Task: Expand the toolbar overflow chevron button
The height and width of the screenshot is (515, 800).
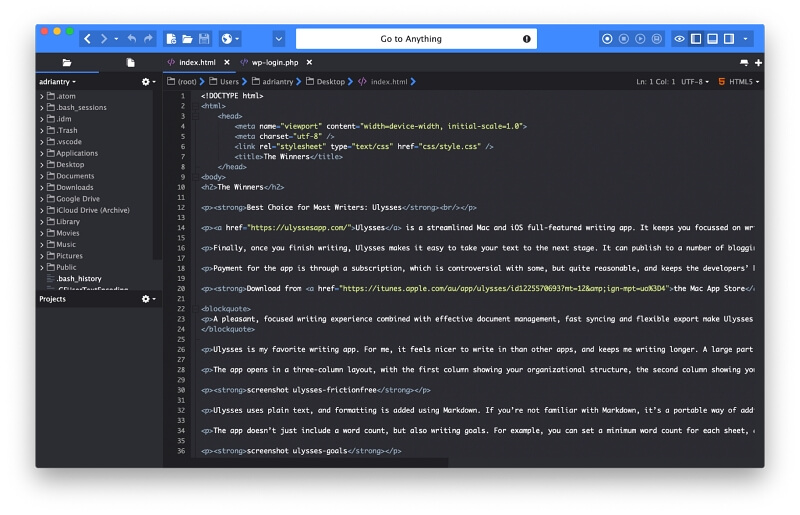Action: [x=279, y=39]
